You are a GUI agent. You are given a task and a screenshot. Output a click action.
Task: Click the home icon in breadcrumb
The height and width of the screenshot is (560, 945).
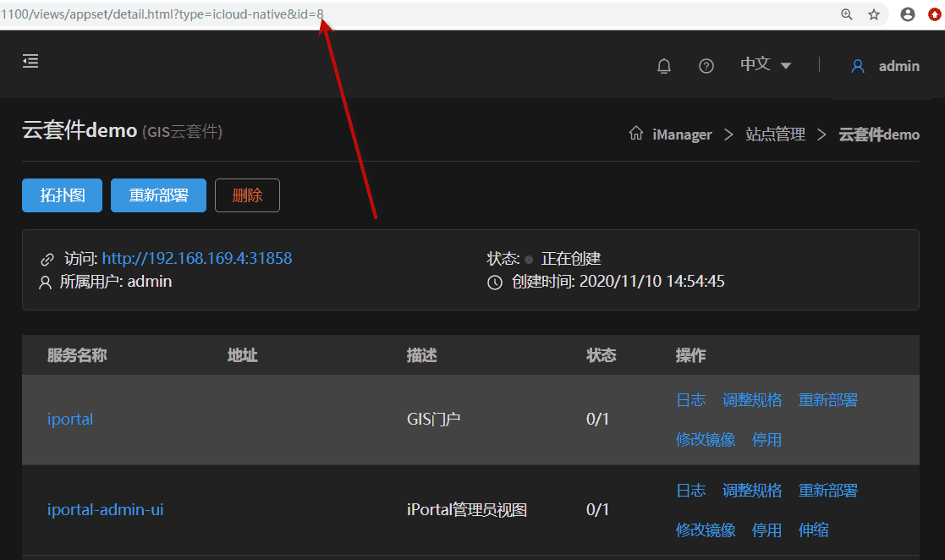coord(636,134)
